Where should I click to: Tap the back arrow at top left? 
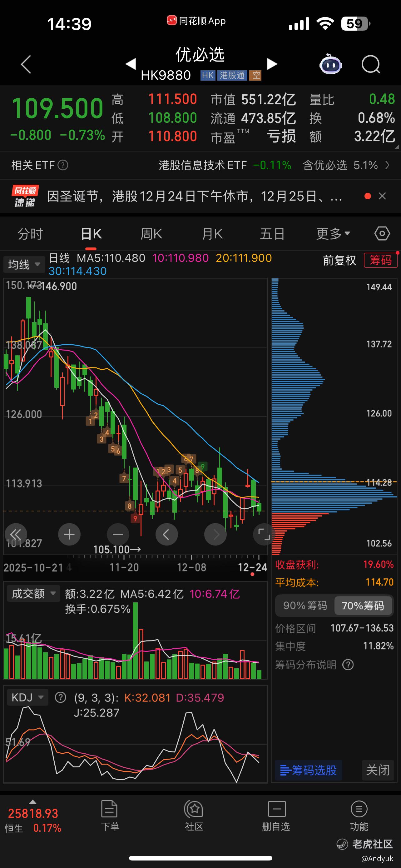tap(26, 64)
